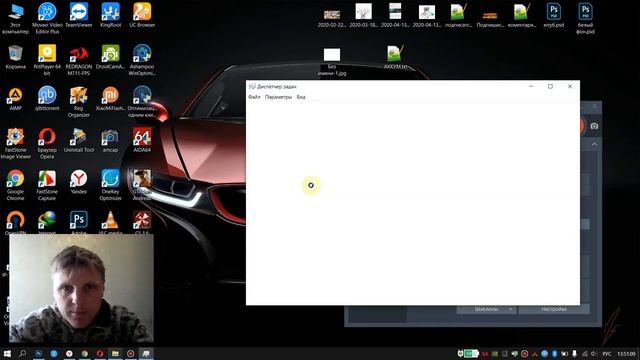This screenshot has height=360, width=640.
Task: Click the Настройки button in recorder window
Action: click(x=554, y=309)
